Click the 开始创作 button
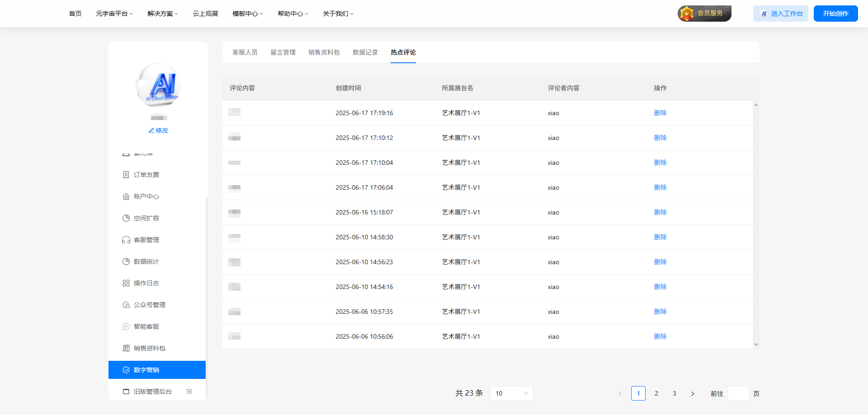 click(x=835, y=14)
